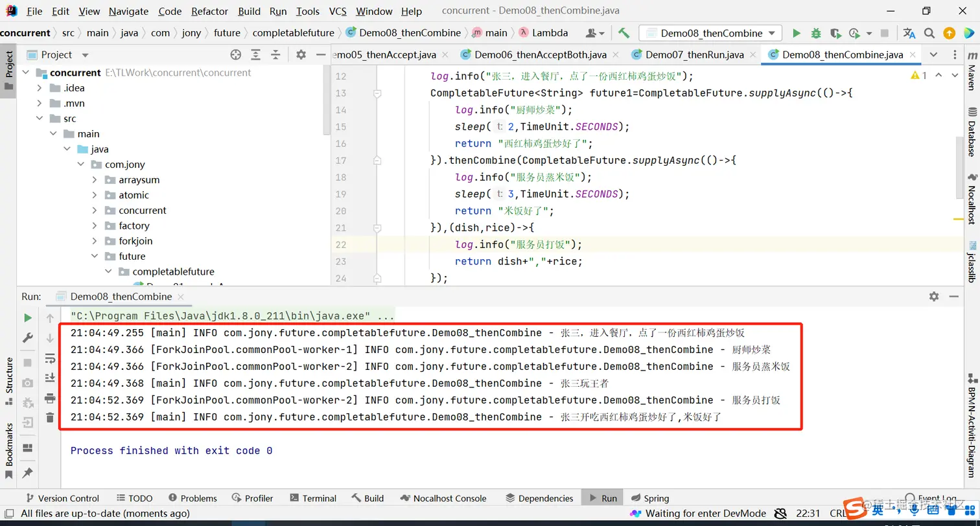Viewport: 980px width, 526px height.
Task: Open the Structure side panel
Action: tap(9, 380)
